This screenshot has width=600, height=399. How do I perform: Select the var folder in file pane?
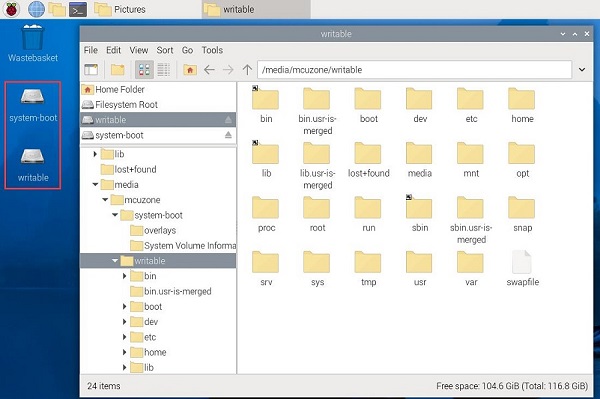pyautogui.click(x=471, y=268)
